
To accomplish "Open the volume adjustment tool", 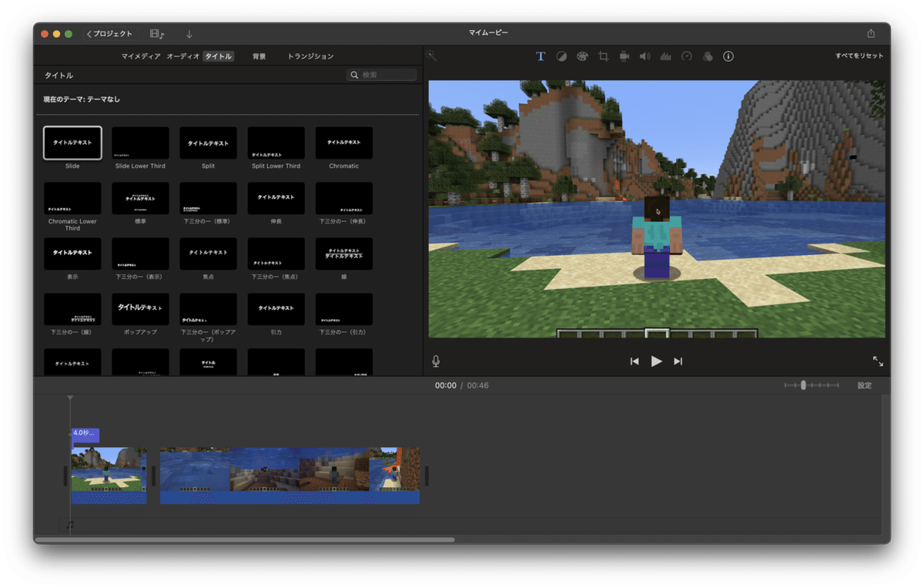I will coord(644,56).
